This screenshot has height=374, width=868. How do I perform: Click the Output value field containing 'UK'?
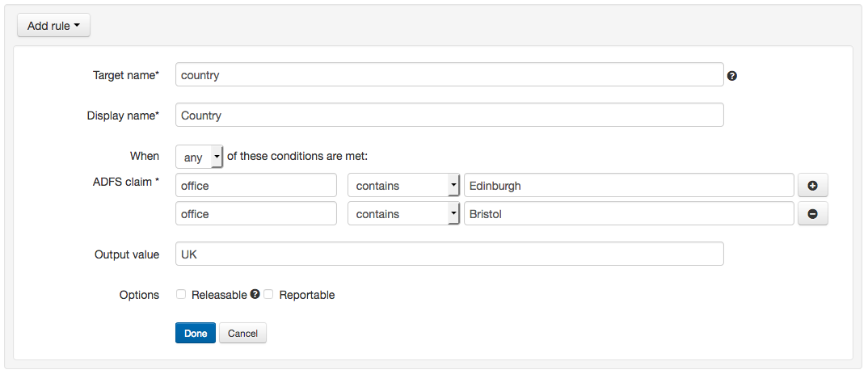point(449,254)
